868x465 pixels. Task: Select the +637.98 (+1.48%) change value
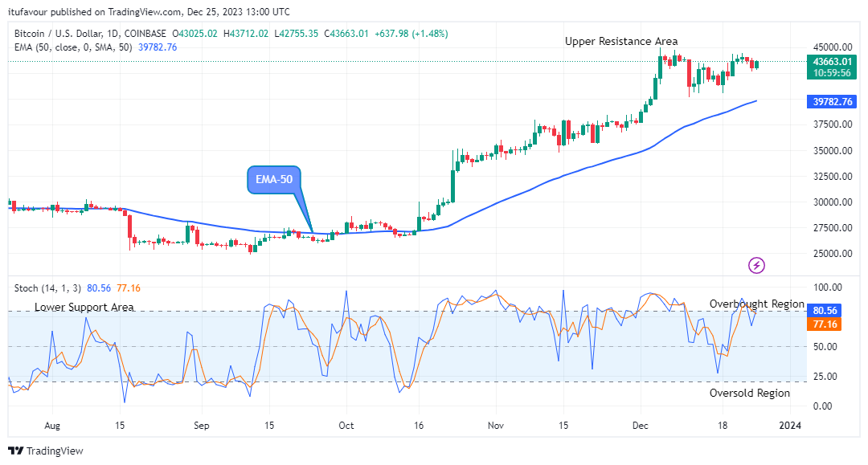coord(411,34)
